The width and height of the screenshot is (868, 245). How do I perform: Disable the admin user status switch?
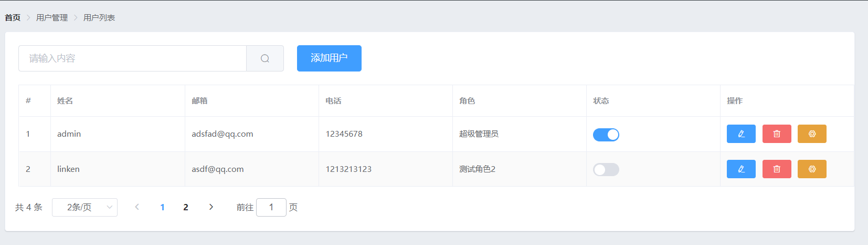pos(606,135)
